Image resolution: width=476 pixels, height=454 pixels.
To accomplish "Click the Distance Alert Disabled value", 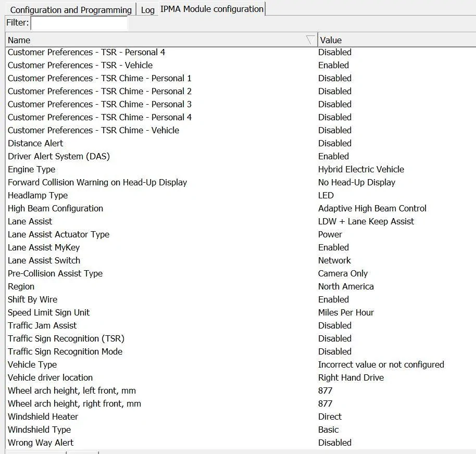I will (335, 143).
